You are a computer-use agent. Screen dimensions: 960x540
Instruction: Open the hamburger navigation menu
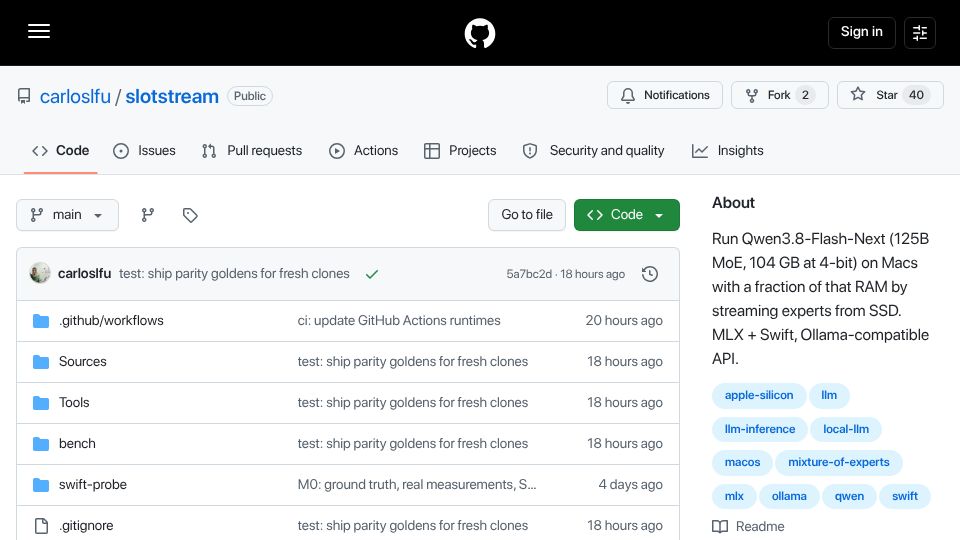point(39,31)
